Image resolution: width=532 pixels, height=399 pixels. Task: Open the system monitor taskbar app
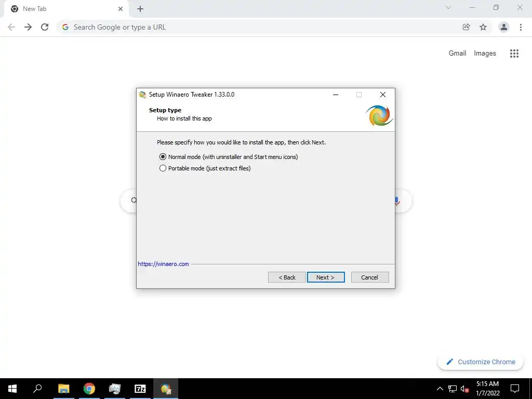click(x=115, y=389)
